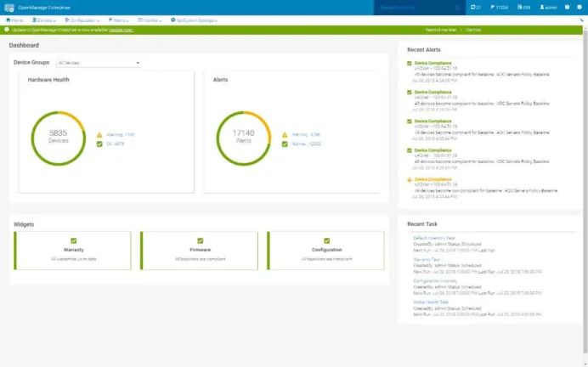Click the Hardware Health donut chart
The image size is (588, 367).
(58, 138)
